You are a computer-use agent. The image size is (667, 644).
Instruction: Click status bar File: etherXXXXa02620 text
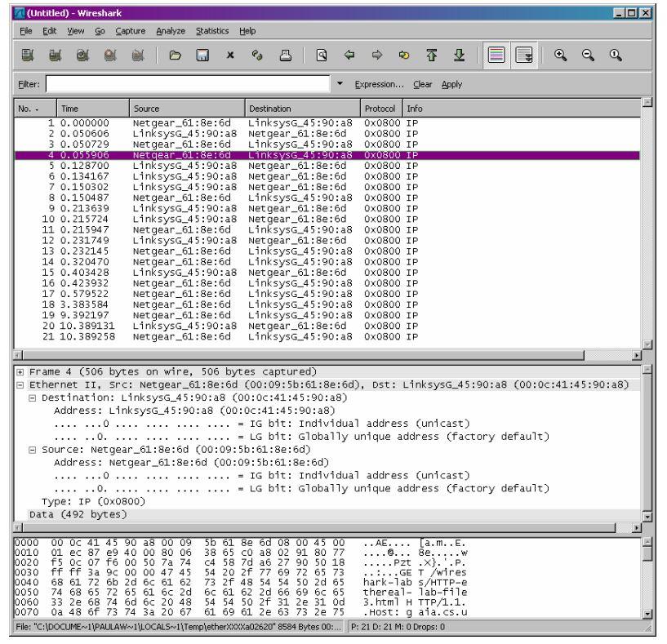click(178, 627)
